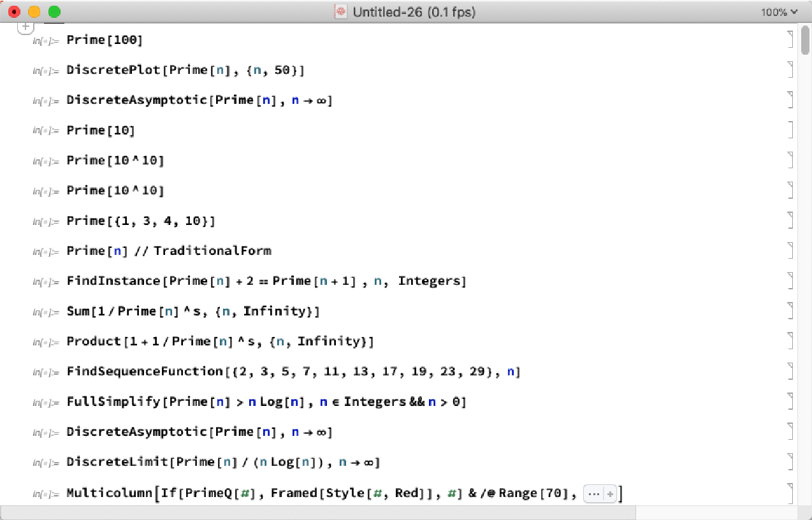
Task: Click the plus cell insertion button
Action: tap(25, 27)
